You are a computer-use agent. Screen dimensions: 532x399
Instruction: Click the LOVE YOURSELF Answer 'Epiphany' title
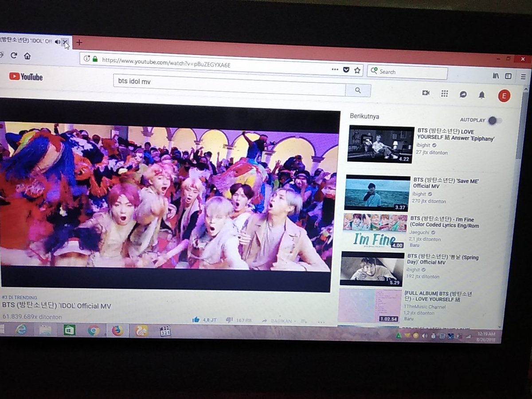tap(457, 135)
